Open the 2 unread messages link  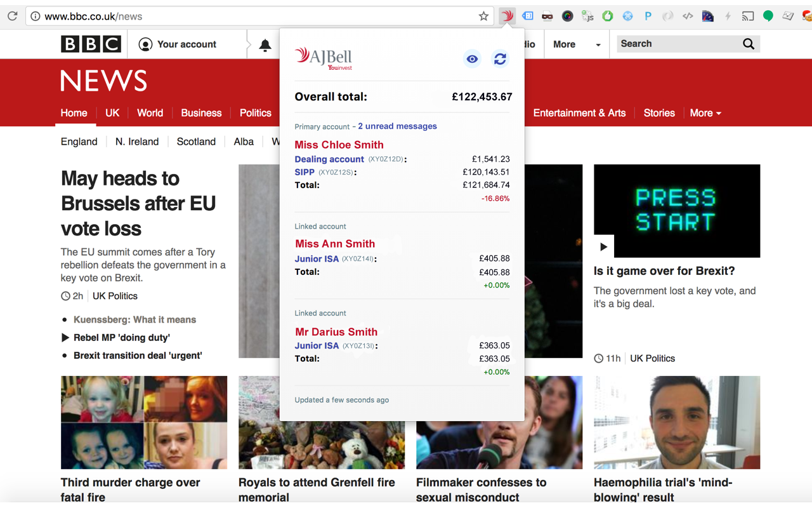coord(397,126)
